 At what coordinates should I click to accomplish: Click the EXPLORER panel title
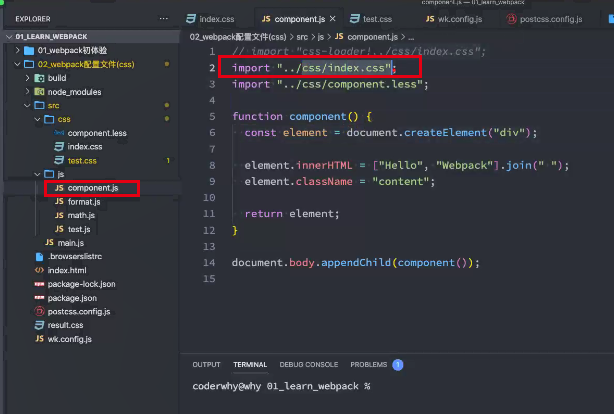33,19
